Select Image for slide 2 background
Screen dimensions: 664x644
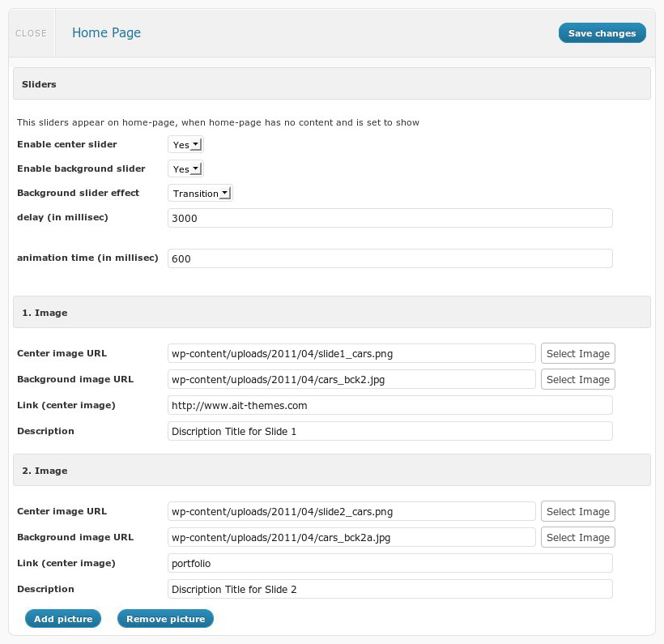tap(577, 537)
